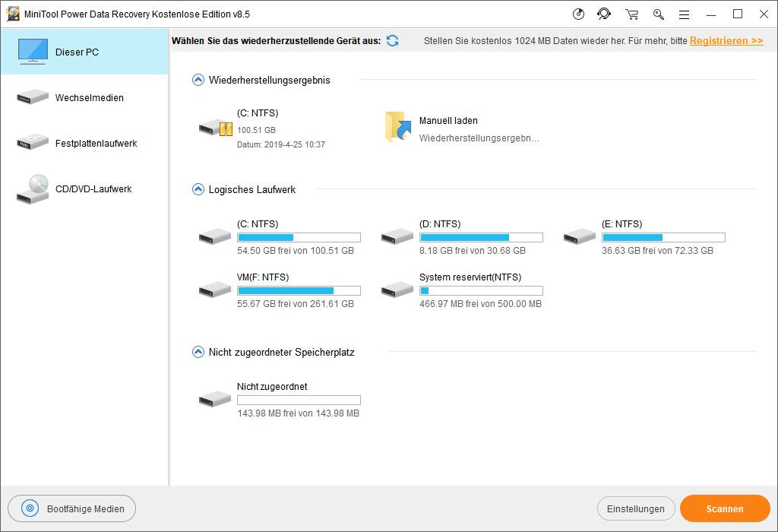Maximize the MiniTool window
Image resolution: width=778 pixels, height=532 pixels.
pos(738,14)
